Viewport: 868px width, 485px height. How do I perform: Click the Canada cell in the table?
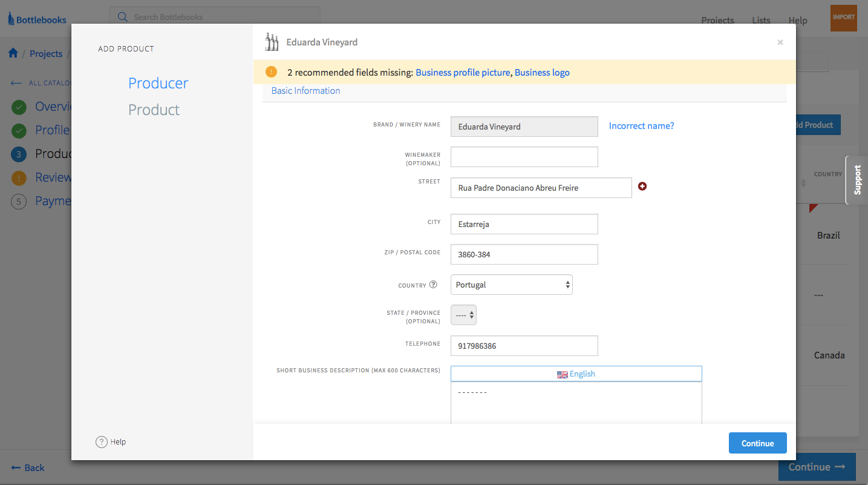(829, 355)
